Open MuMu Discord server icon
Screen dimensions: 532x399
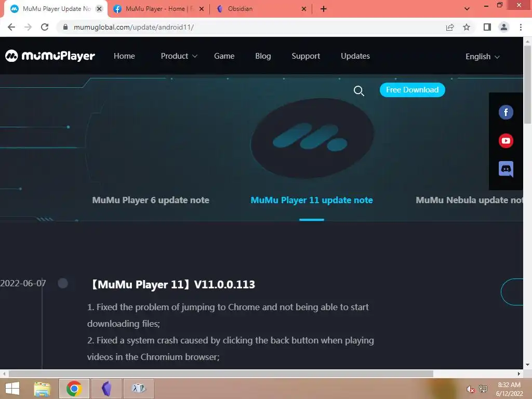(x=506, y=169)
